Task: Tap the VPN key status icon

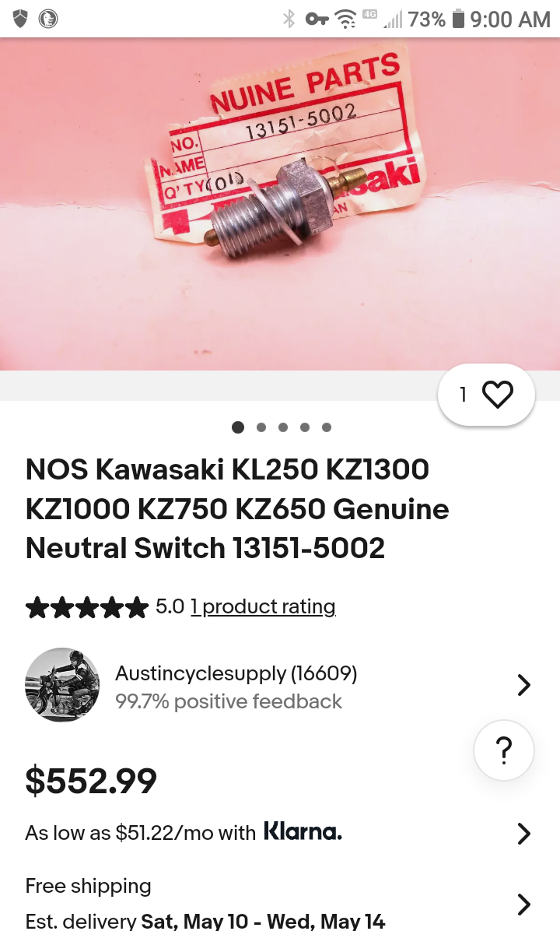Action: 317,19
